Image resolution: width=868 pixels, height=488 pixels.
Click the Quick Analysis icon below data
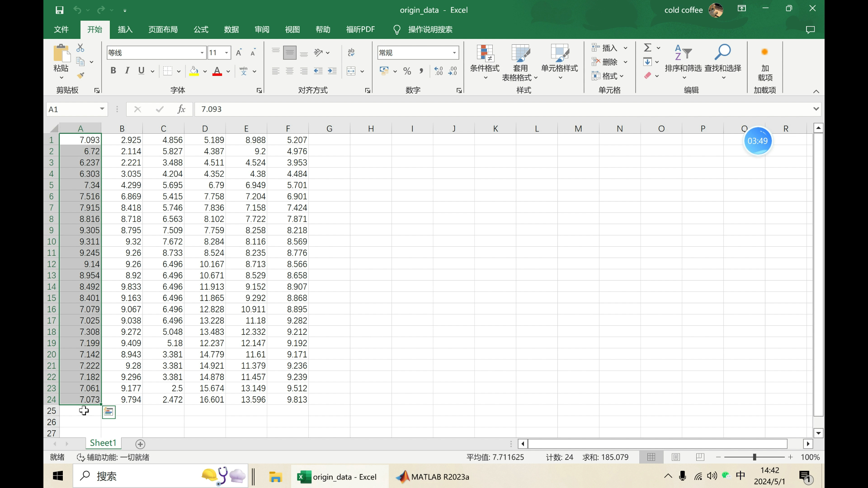pos(109,412)
